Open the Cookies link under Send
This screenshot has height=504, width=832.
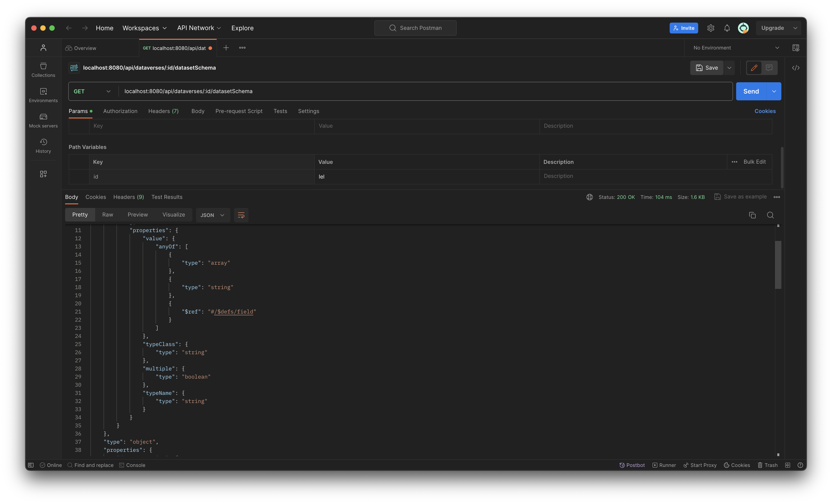pyautogui.click(x=765, y=111)
